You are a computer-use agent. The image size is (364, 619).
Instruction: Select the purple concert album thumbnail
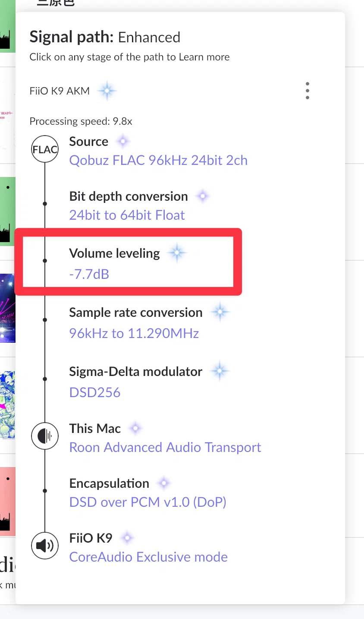(x=8, y=308)
